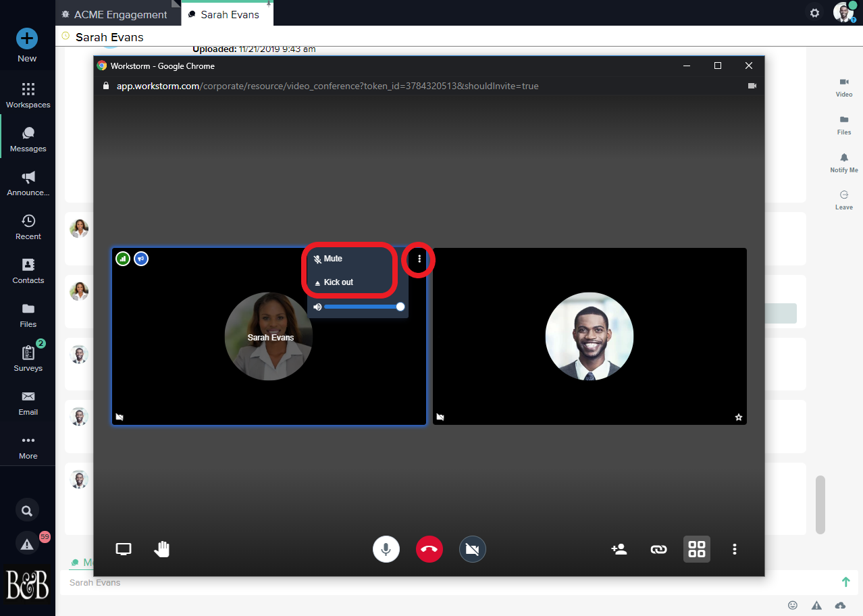Raise hand in the meeting

162,549
